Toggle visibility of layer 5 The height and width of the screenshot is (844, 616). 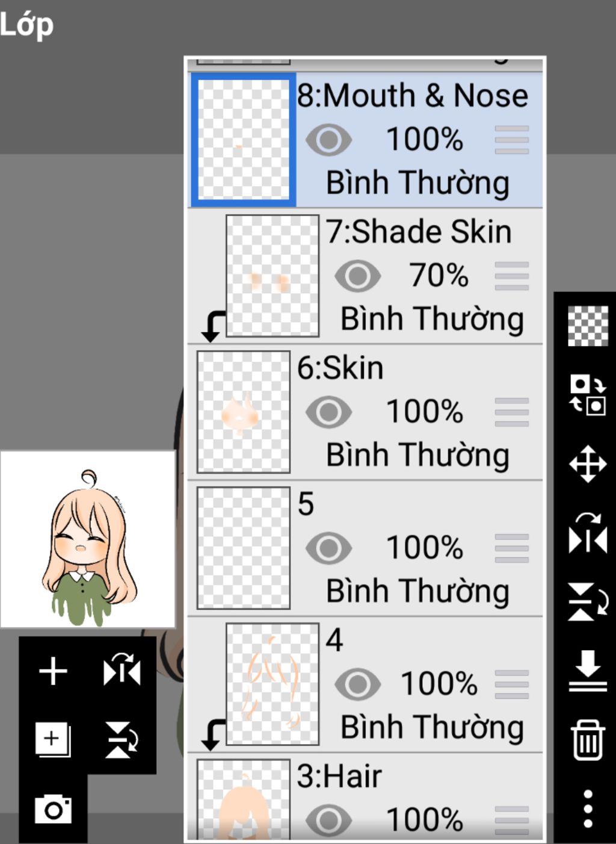pyautogui.click(x=328, y=548)
